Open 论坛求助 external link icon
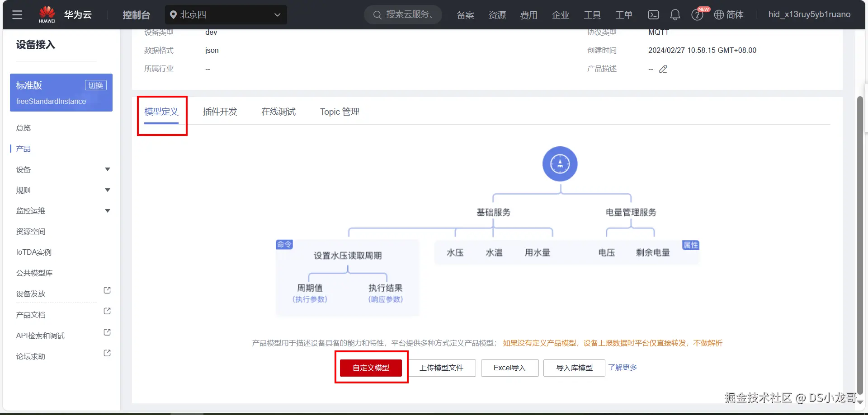Viewport: 868px width, 415px height. (x=107, y=353)
